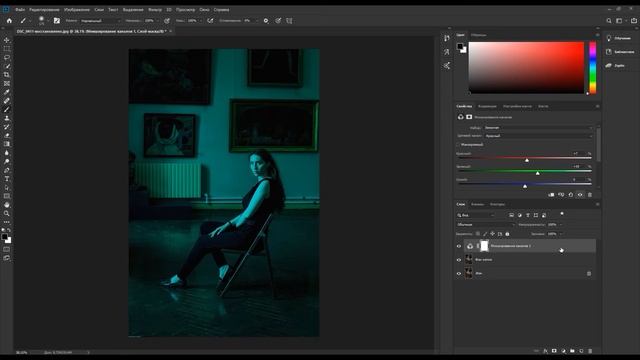Screen dimensions: 640x360
Task: Toggle lock all padlock icon
Action: coord(507,234)
